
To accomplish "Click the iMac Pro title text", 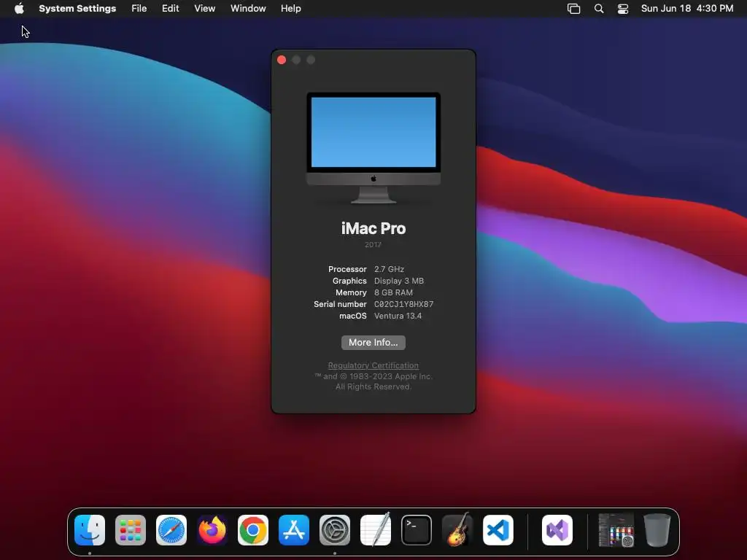I will [373, 228].
